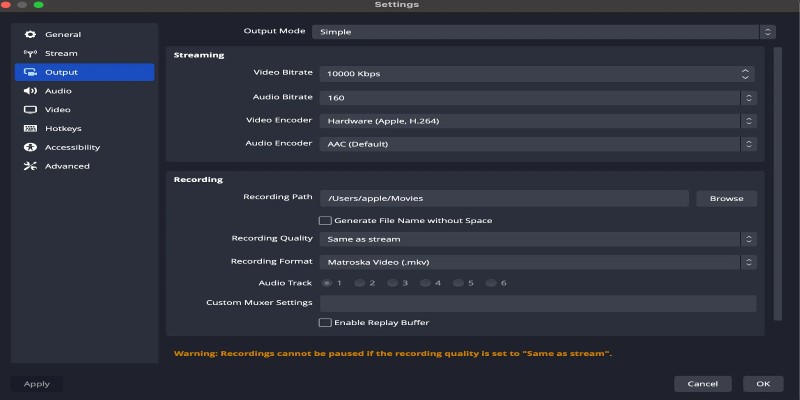Open the General settings section
The image size is (800, 400).
(85, 34)
